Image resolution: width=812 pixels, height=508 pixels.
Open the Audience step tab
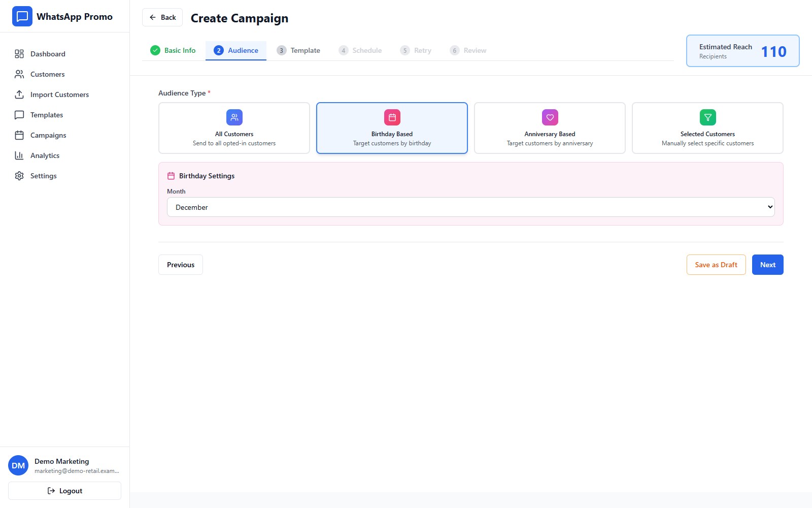[236, 50]
